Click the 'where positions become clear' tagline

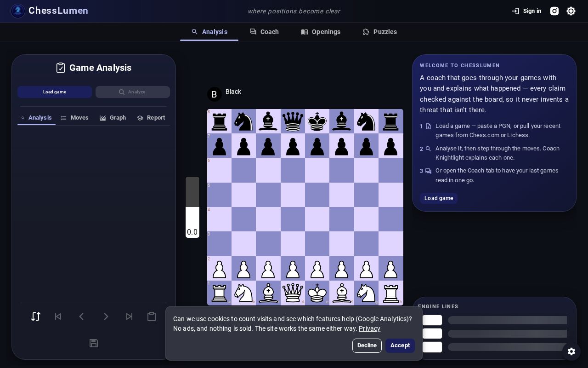[294, 11]
